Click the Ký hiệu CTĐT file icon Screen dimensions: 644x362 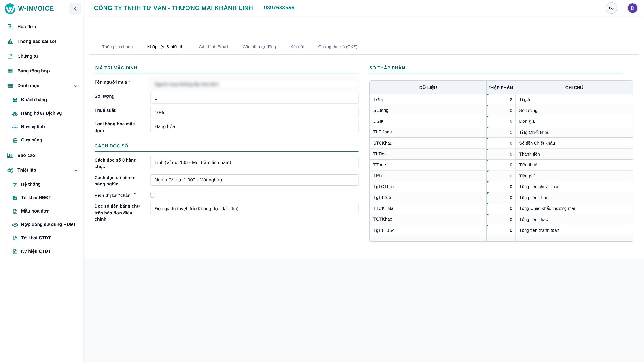15,252
